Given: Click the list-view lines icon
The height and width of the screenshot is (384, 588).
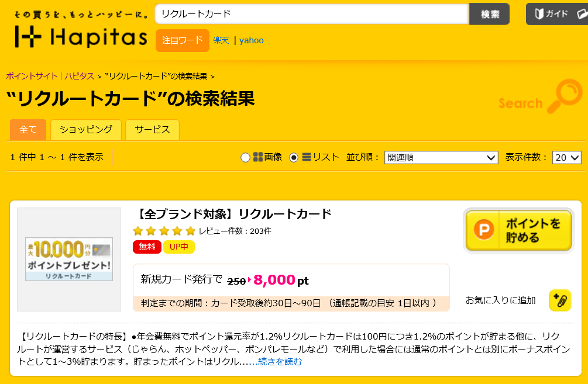Looking at the screenshot, I should point(307,157).
